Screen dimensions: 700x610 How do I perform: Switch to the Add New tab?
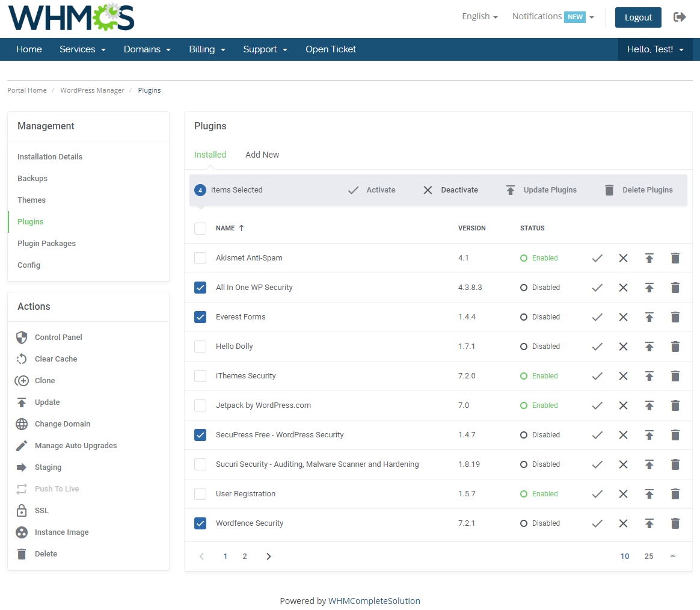click(262, 155)
